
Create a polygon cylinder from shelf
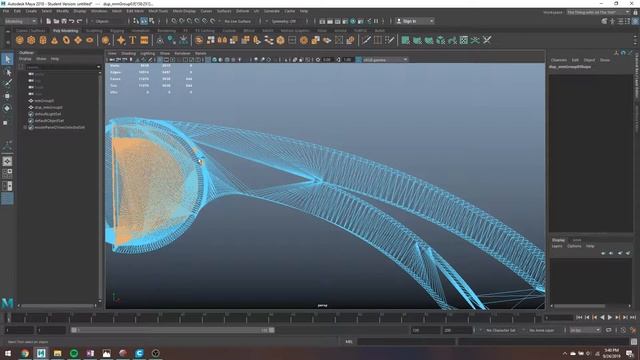point(43,40)
